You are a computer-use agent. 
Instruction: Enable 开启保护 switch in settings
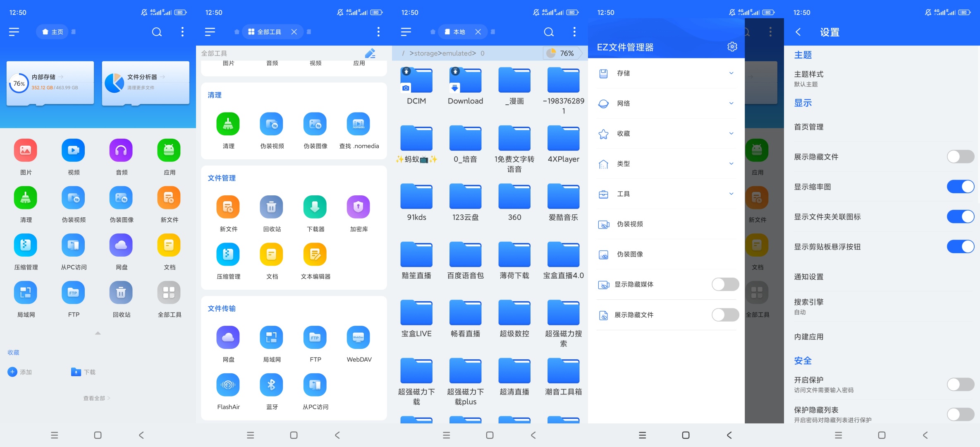point(961,385)
